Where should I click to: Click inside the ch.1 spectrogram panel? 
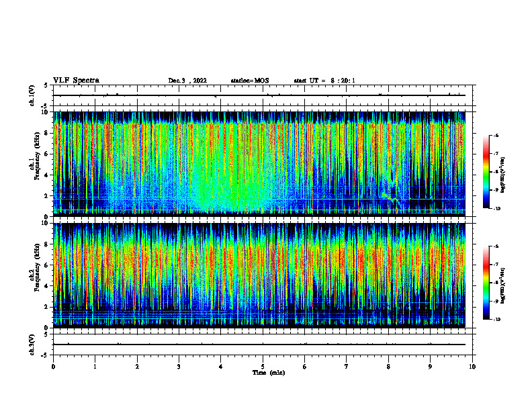point(259,164)
